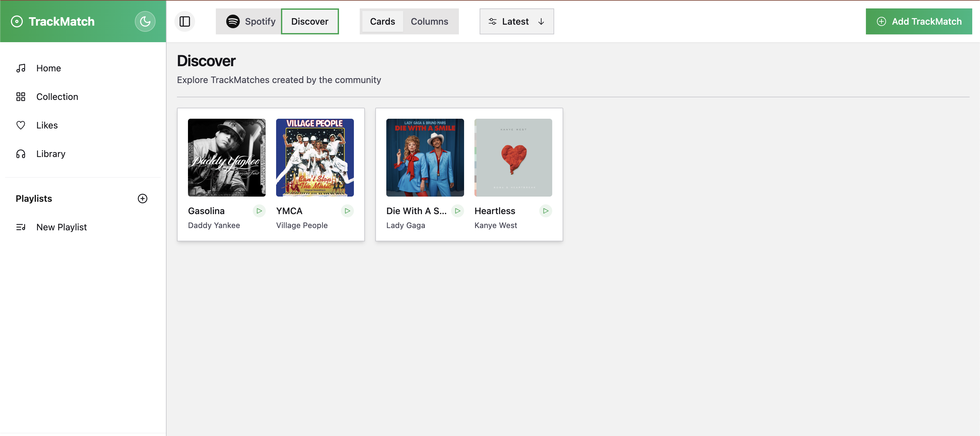Click the Spotify logo icon

233,21
